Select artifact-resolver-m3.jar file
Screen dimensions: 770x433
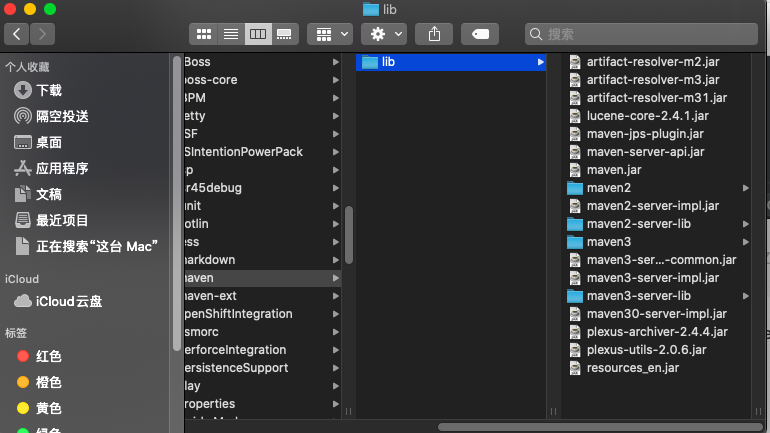[644, 80]
